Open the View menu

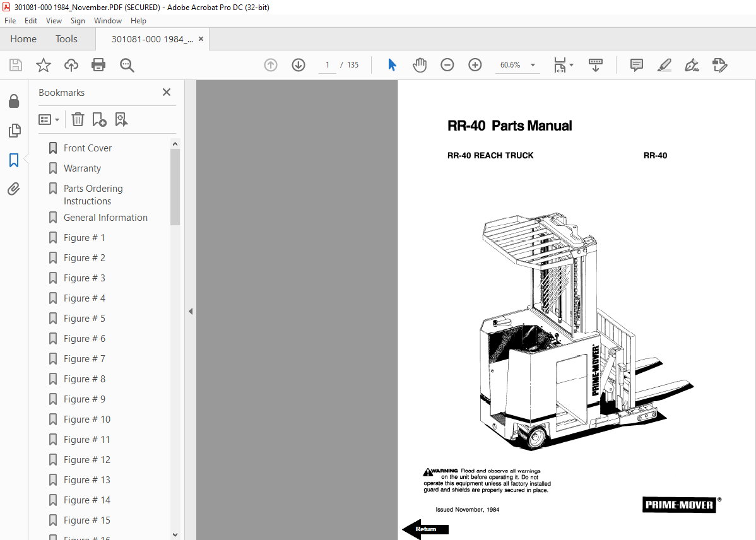[54, 21]
